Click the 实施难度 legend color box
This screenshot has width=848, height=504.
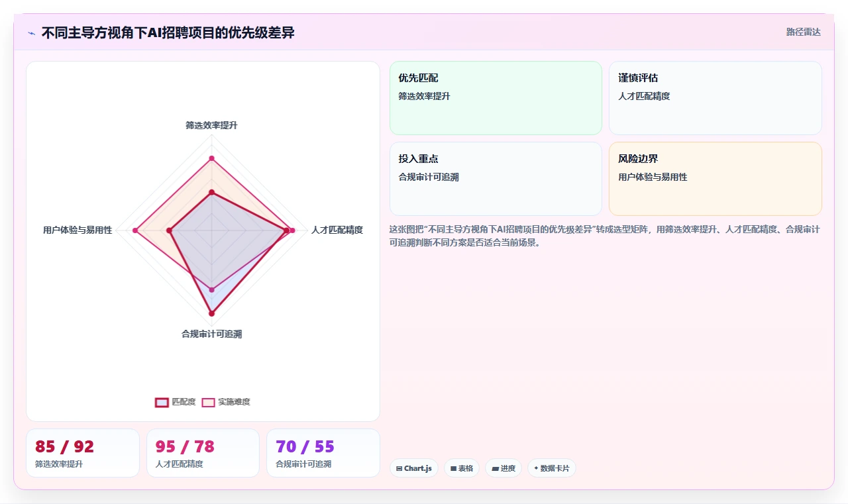(208, 402)
